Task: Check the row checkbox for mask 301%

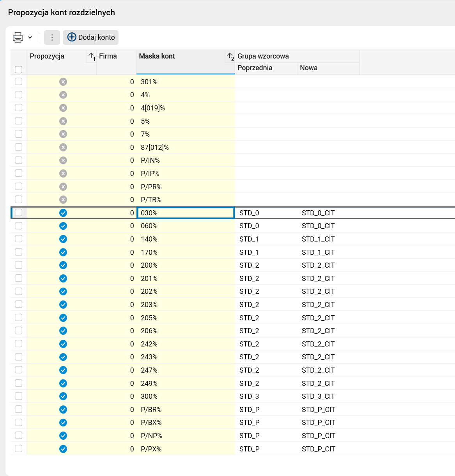Action: [x=18, y=82]
